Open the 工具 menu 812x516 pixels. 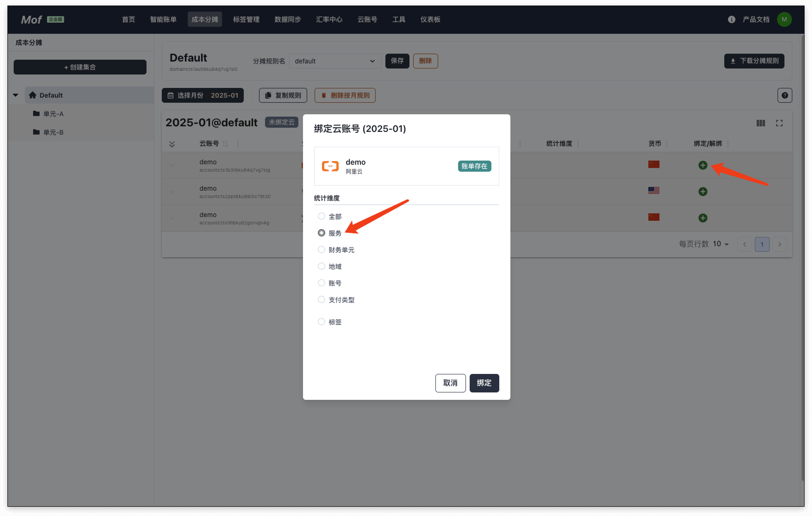tap(399, 19)
